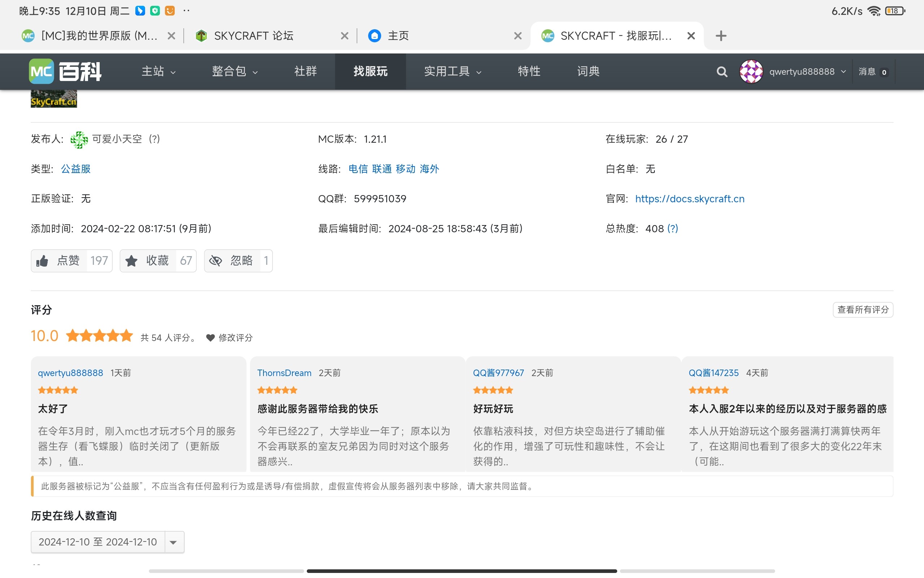Open the 社群 menu item
Viewport: 924px width, 578px height.
305,72
